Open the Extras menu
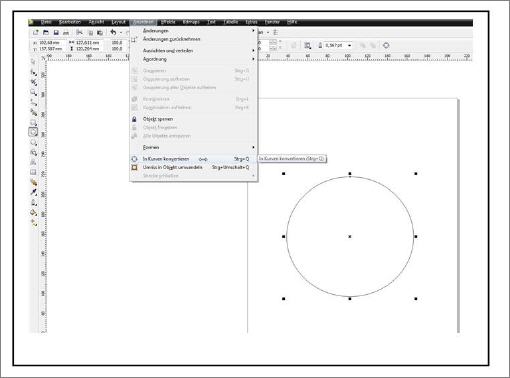 click(251, 22)
